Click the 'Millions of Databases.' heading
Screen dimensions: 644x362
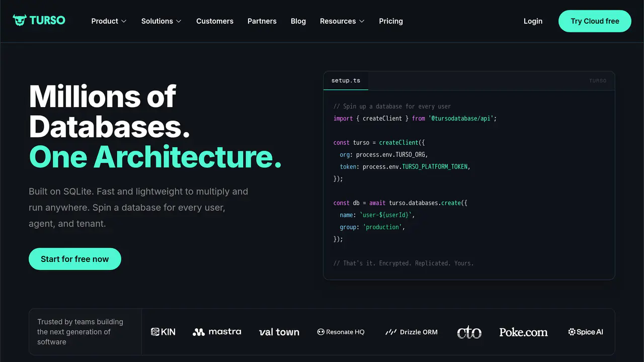[x=109, y=111]
